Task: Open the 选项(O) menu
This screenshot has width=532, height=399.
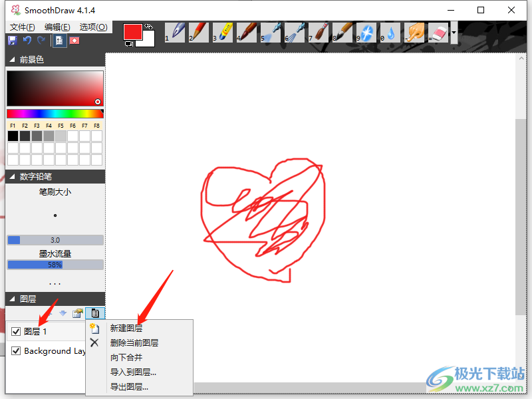Action: pos(93,27)
